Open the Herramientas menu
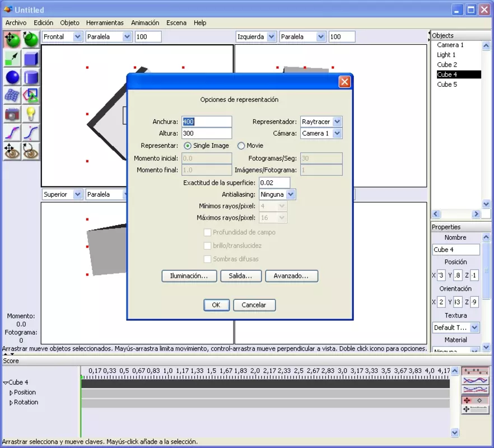Screen dimensions: 494x448 coord(105,23)
